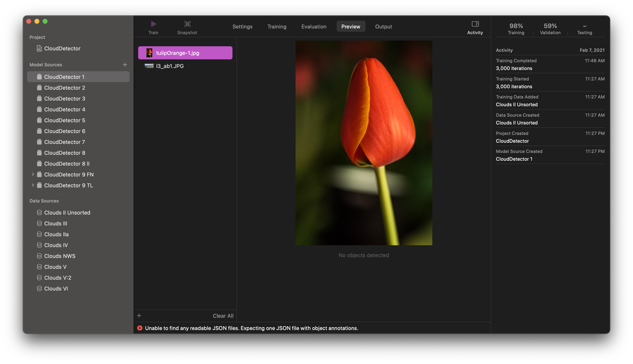The height and width of the screenshot is (364, 633).
Task: Click the add new preview image button
Action: [139, 315]
